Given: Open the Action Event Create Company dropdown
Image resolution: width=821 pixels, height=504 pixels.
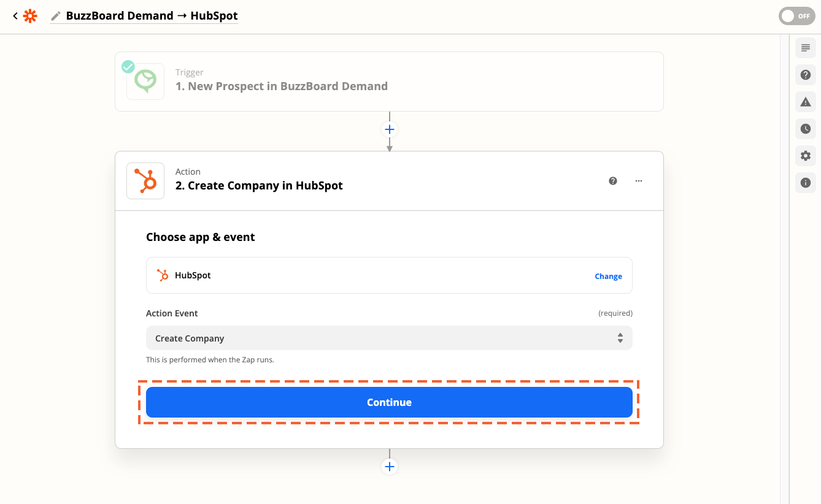Looking at the screenshot, I should 389,338.
